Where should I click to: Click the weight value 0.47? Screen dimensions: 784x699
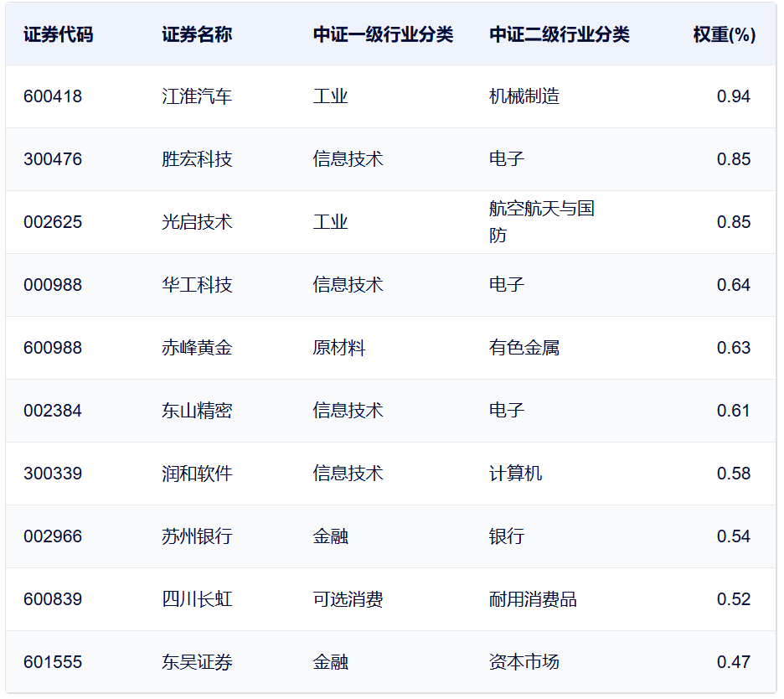click(x=733, y=662)
